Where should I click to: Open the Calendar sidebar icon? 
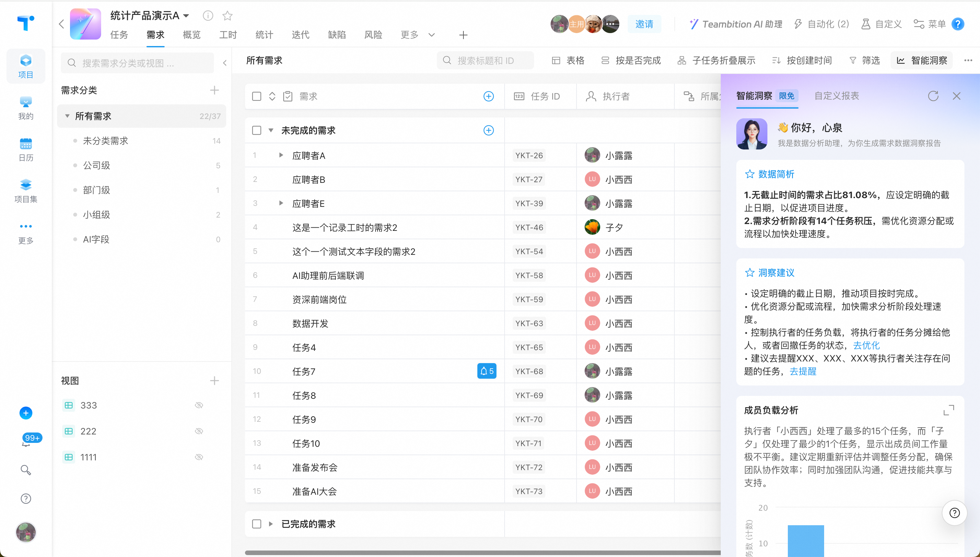pos(26,149)
